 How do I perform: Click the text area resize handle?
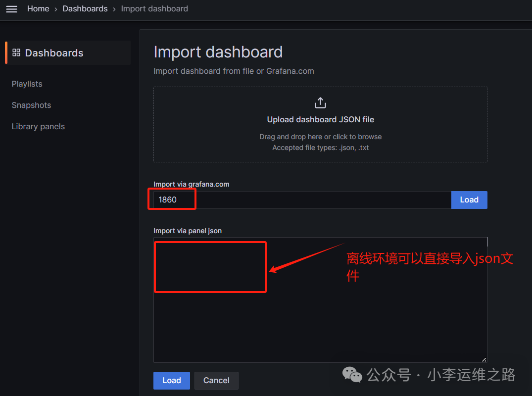(x=484, y=359)
